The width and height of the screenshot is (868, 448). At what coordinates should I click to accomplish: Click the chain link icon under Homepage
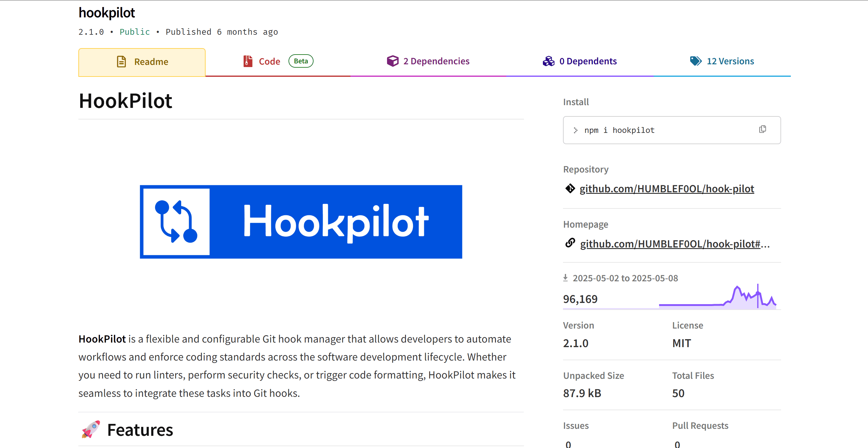click(x=570, y=244)
